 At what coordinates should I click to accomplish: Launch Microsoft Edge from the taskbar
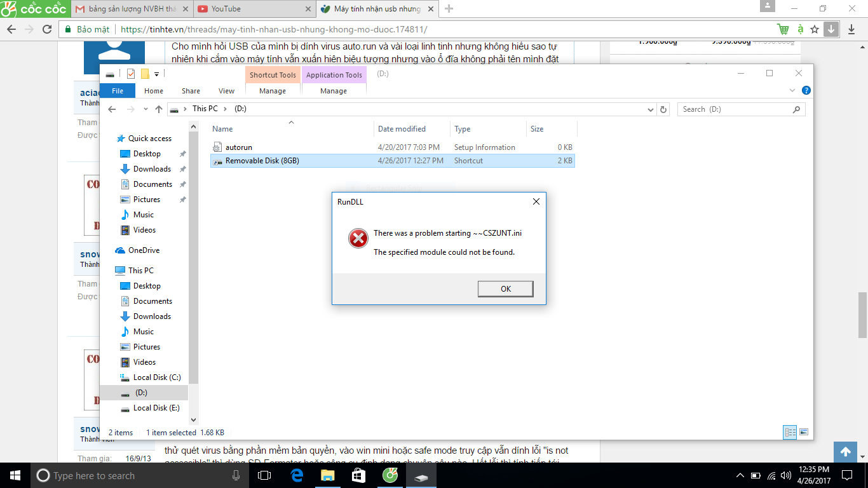coord(297,475)
